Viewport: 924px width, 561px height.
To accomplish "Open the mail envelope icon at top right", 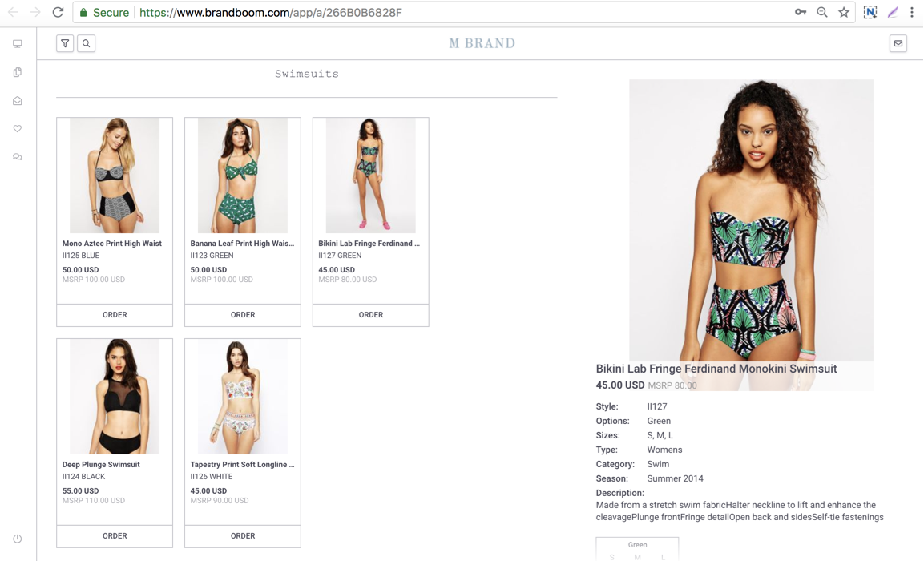I will tap(898, 43).
